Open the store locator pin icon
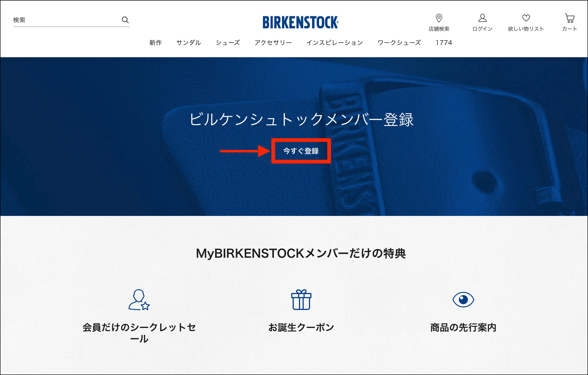The width and height of the screenshot is (588, 375). point(439,18)
